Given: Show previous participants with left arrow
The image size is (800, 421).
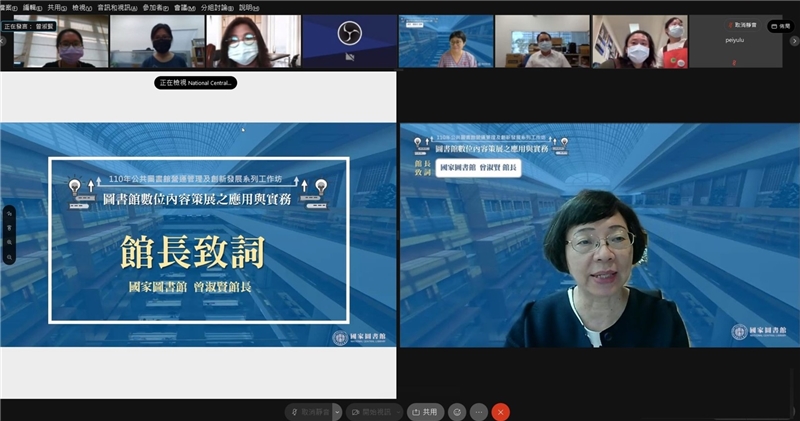Looking at the screenshot, I should (x=4, y=41).
